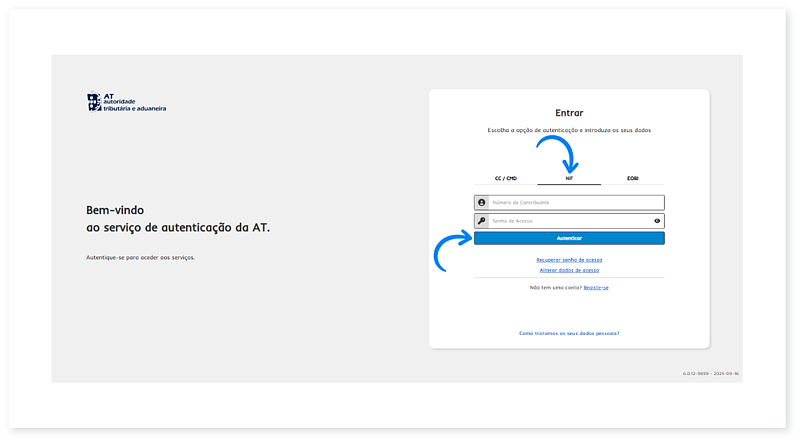Click the AT autoridade tributária logo
800x442 pixels.
pyautogui.click(x=127, y=102)
